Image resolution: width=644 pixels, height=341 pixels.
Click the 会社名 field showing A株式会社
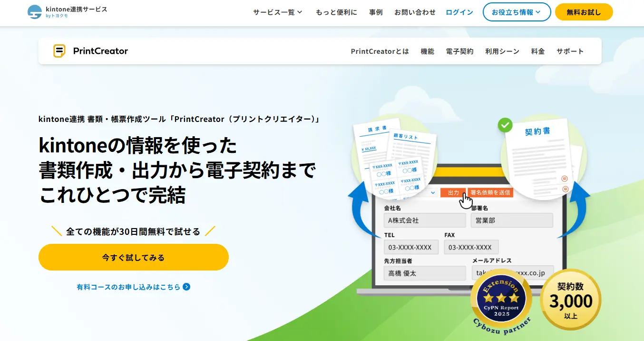[425, 221]
